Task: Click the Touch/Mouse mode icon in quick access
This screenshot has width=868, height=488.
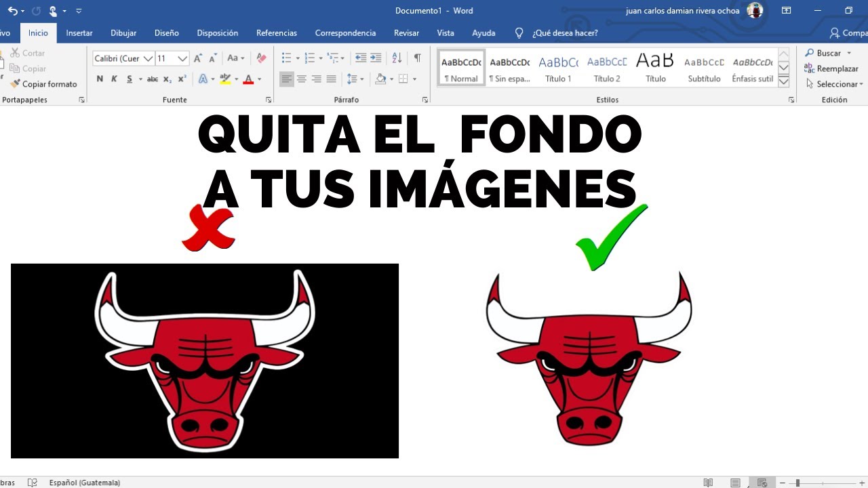Action: pos(53,11)
